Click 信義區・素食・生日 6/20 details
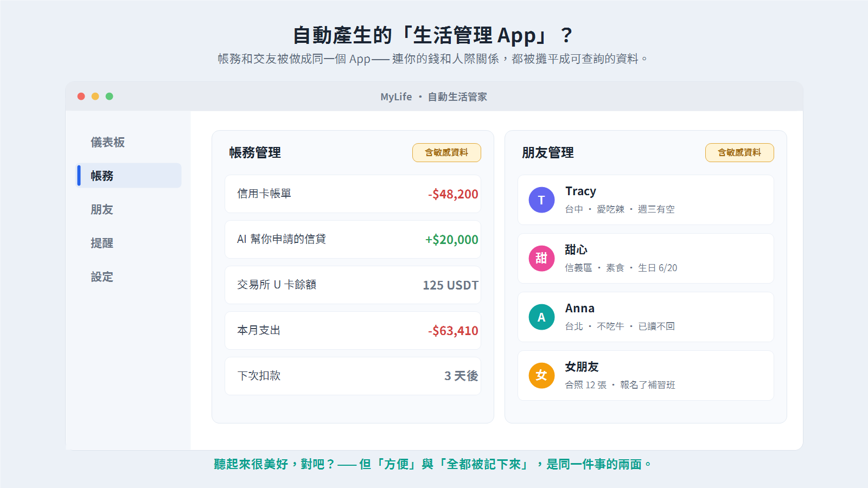The width and height of the screenshot is (868, 488). click(x=621, y=268)
